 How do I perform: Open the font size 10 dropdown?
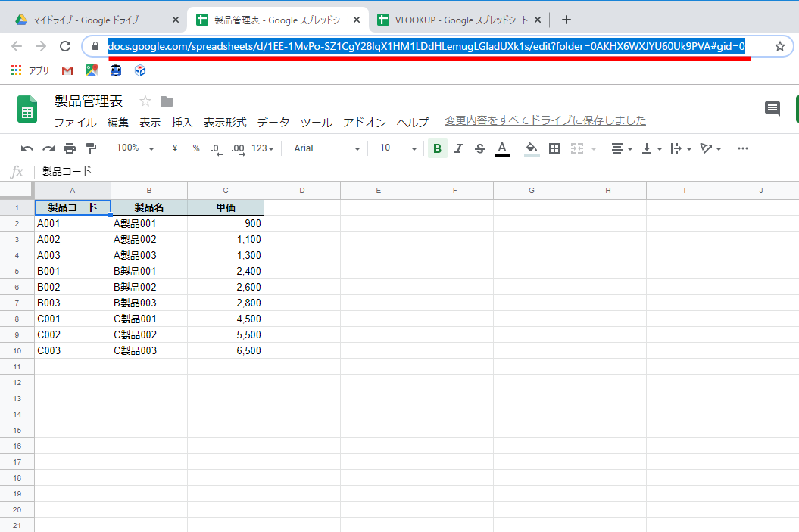coord(398,148)
